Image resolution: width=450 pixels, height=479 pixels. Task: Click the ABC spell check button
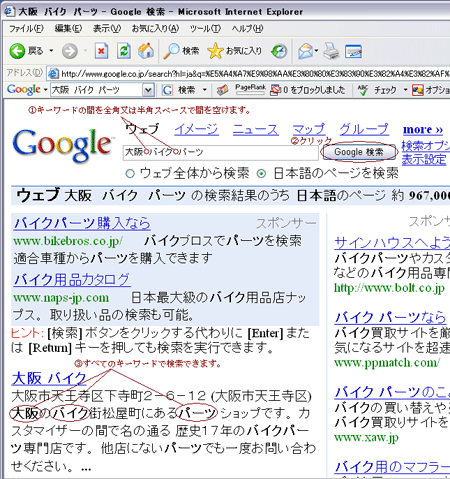point(363,90)
